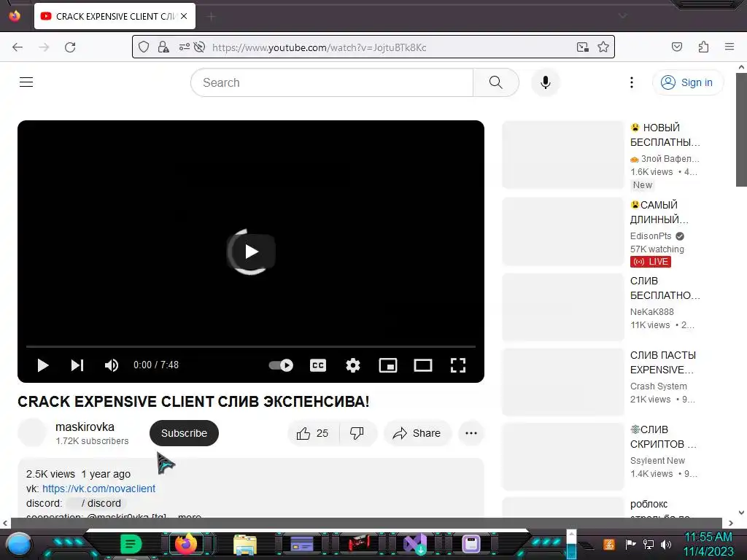Open the maskirovka channel name link
The width and height of the screenshot is (747, 560).
[x=85, y=427]
